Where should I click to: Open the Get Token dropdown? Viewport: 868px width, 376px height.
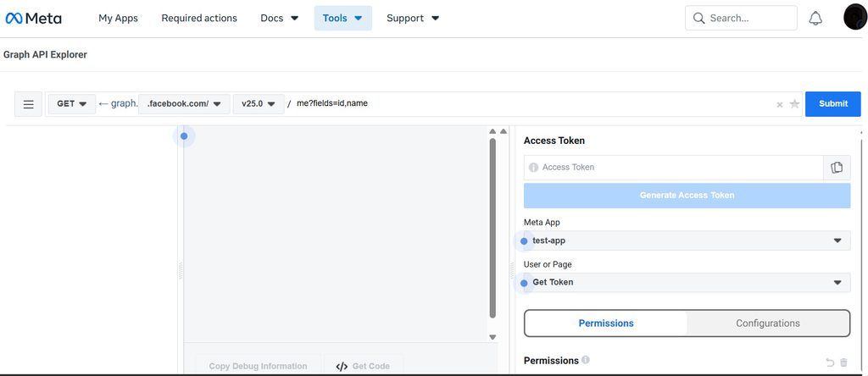coord(687,283)
